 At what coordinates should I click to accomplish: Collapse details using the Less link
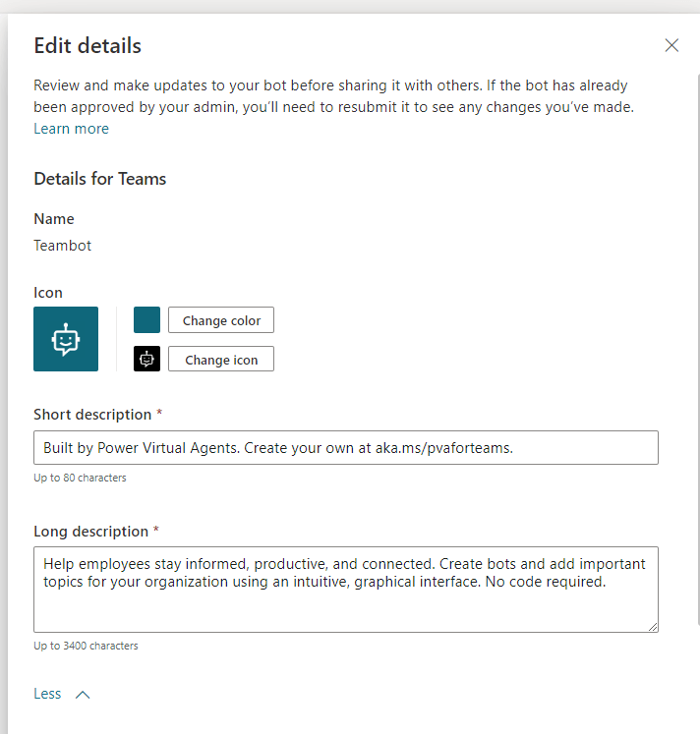47,694
